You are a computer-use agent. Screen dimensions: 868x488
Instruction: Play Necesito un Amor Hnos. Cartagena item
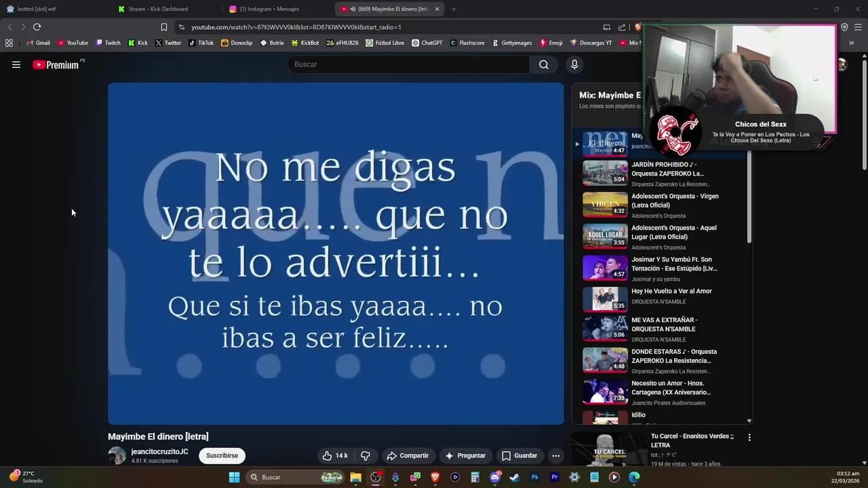[x=661, y=392]
